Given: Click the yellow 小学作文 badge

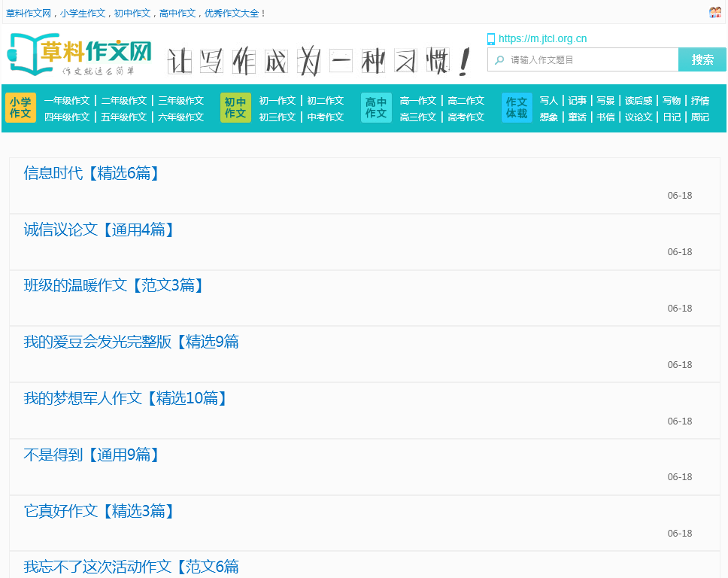Looking at the screenshot, I should [x=20, y=108].
